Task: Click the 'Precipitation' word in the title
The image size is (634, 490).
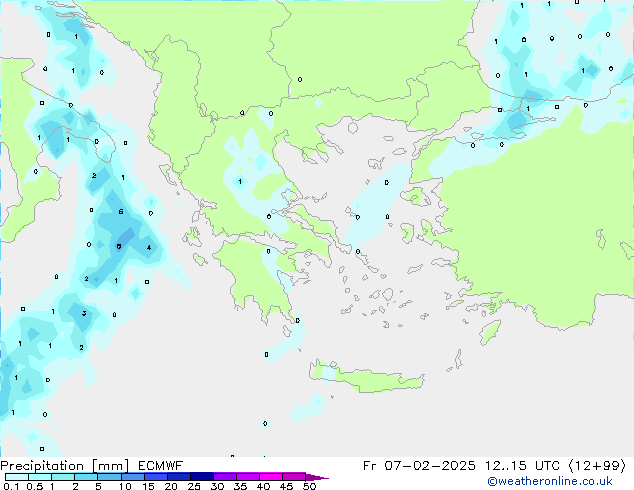Action: (x=42, y=466)
